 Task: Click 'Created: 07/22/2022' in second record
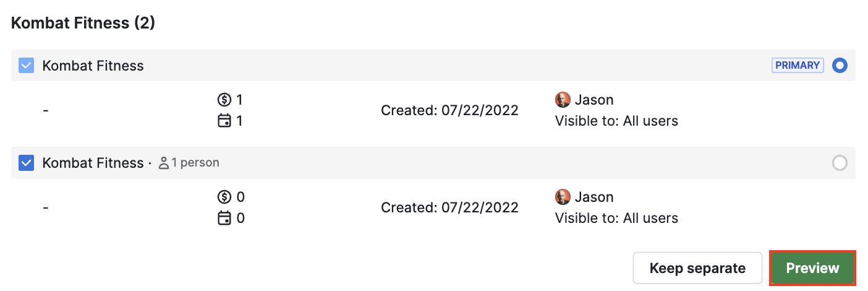[x=449, y=208]
